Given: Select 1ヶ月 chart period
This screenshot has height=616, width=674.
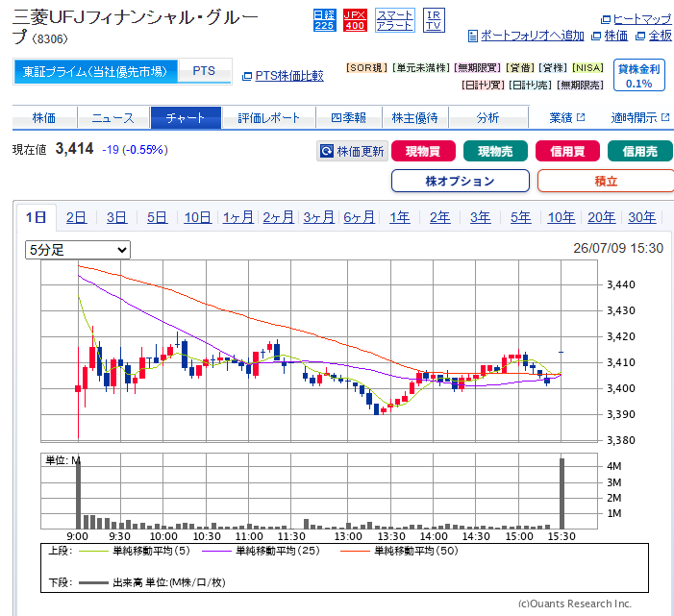Looking at the screenshot, I should (x=238, y=217).
